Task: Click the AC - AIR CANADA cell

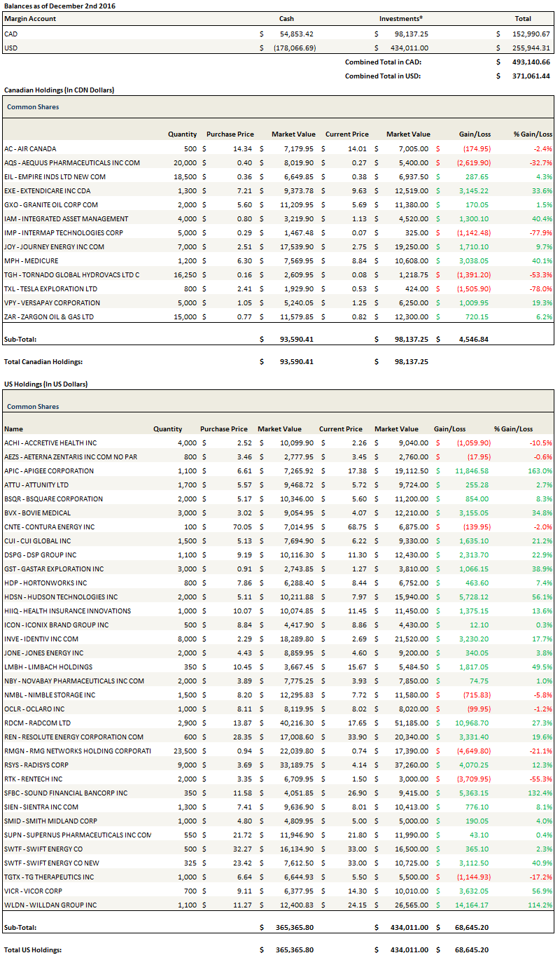Action: point(30,148)
